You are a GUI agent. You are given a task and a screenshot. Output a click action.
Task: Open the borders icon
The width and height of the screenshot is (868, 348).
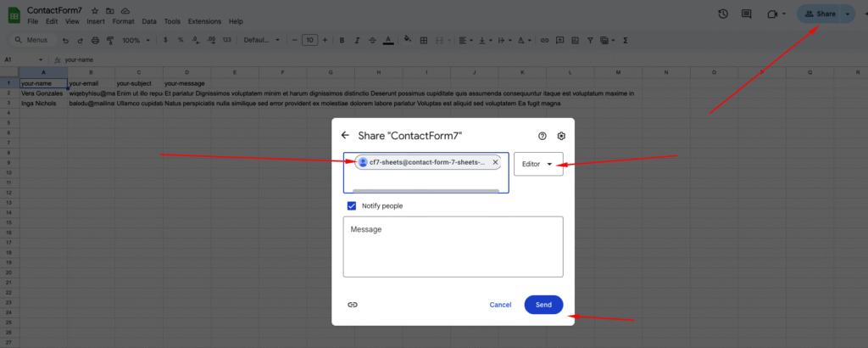pos(424,41)
